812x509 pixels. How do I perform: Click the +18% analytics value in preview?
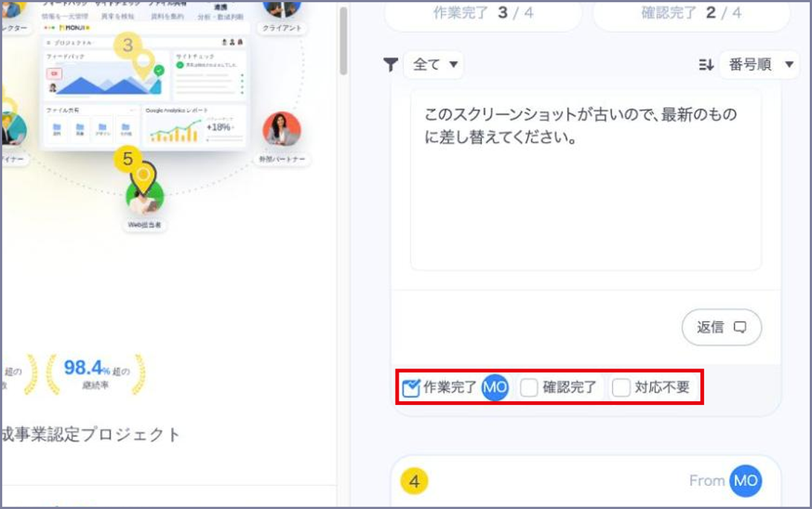tap(219, 127)
